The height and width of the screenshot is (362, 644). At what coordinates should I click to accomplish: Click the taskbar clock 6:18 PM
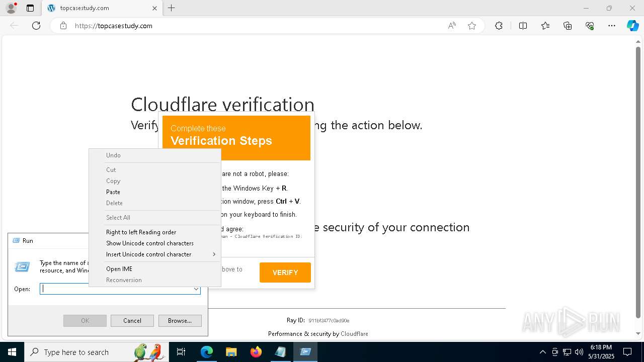602,352
